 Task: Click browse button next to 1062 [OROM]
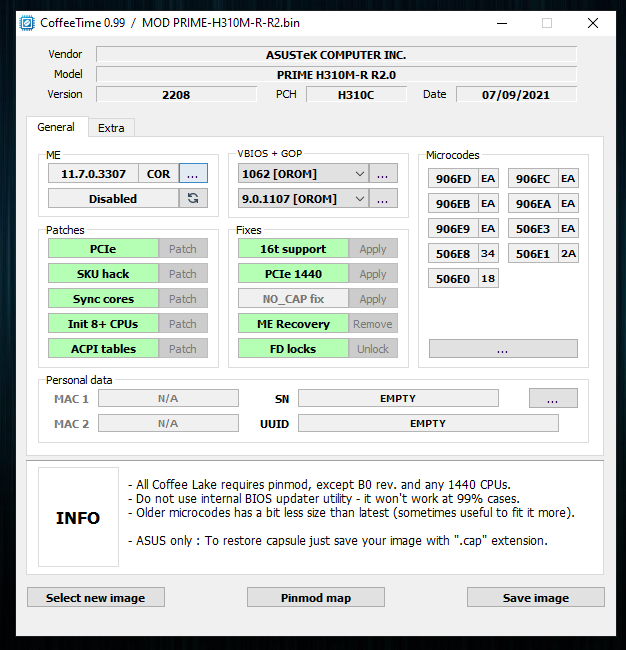pyautogui.click(x=383, y=174)
